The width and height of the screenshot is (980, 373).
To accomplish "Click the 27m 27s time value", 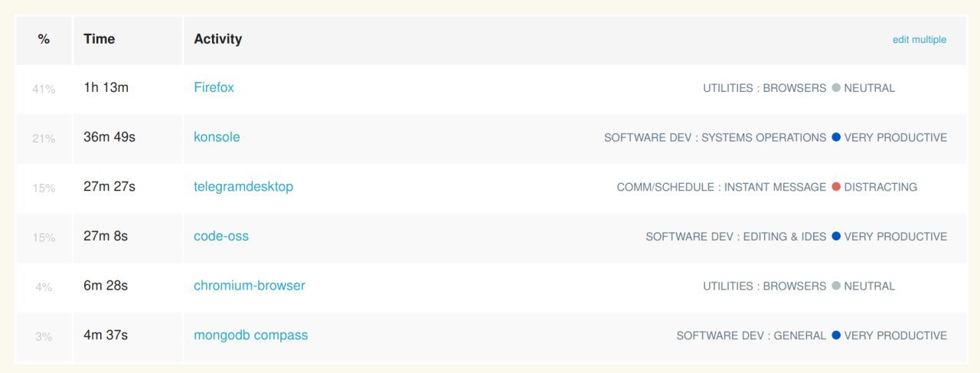I will coord(109,186).
